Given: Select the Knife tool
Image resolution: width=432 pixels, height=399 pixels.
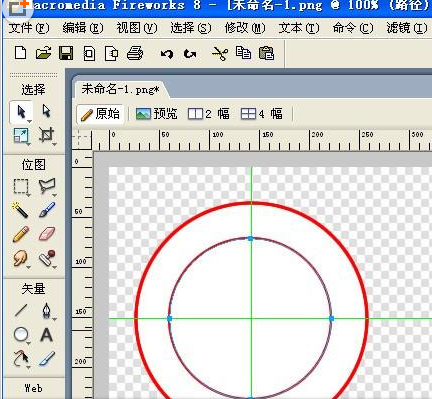Looking at the screenshot, I should click(x=47, y=359).
